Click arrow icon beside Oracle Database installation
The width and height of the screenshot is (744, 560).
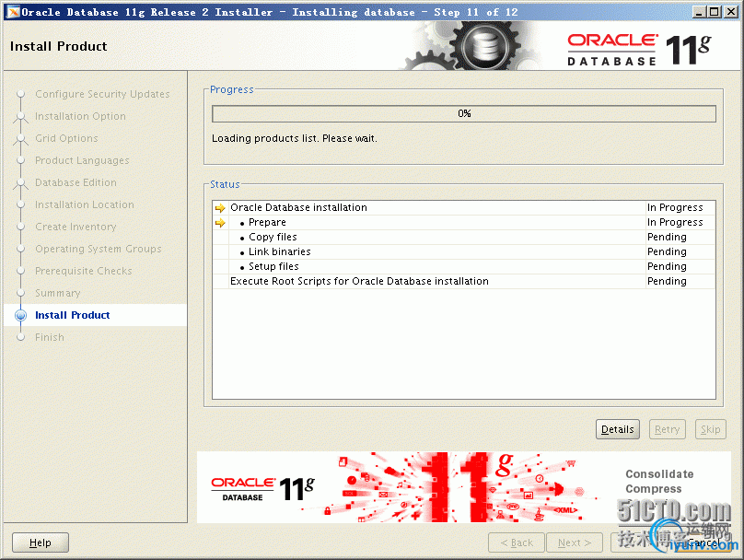coord(220,208)
